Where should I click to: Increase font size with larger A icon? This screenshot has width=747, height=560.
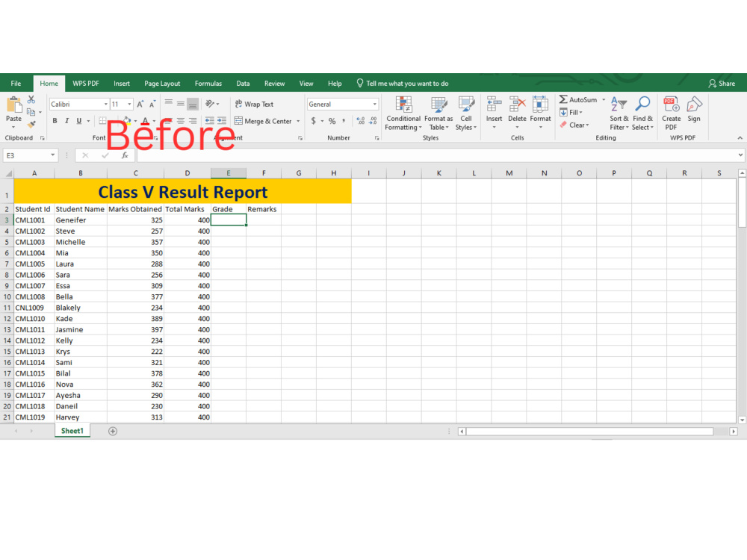click(x=140, y=104)
